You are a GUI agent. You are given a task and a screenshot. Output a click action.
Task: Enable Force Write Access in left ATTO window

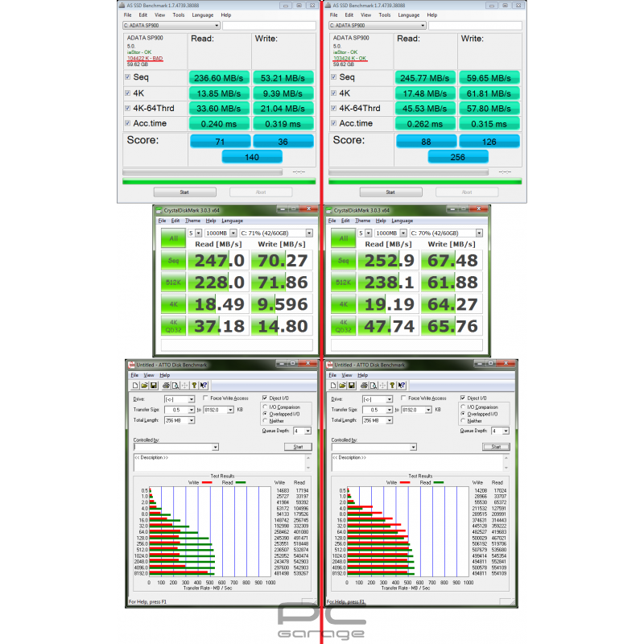(x=205, y=398)
